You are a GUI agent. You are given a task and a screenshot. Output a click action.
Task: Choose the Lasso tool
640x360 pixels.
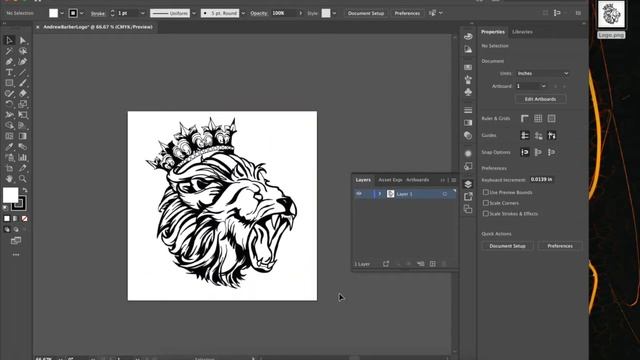22,51
